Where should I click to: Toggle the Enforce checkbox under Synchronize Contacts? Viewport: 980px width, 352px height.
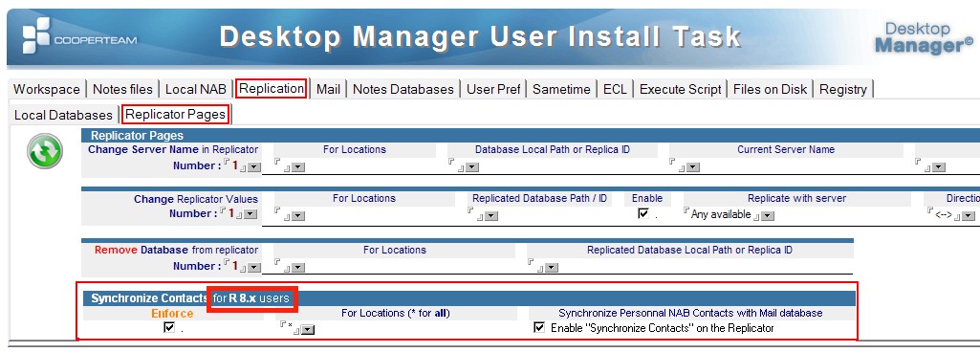168,328
